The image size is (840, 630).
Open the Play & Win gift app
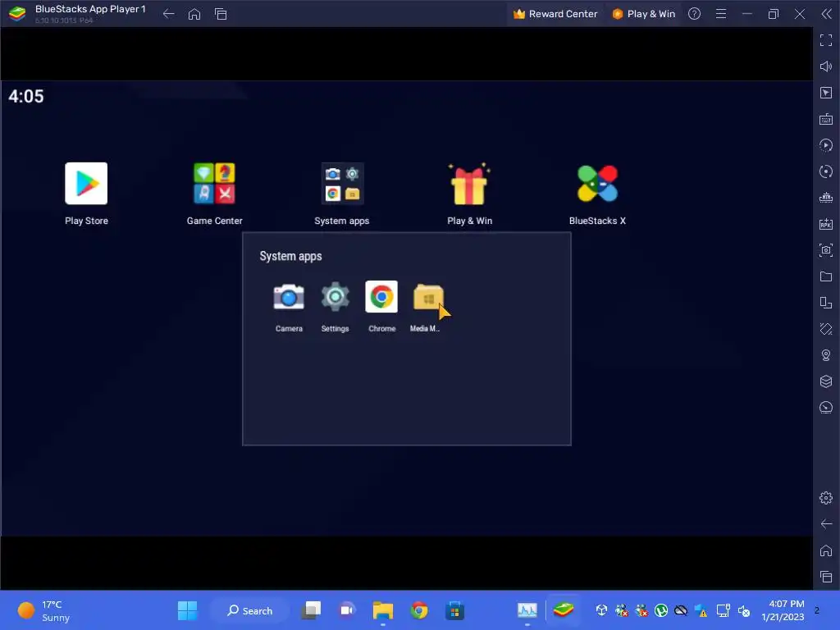469,184
